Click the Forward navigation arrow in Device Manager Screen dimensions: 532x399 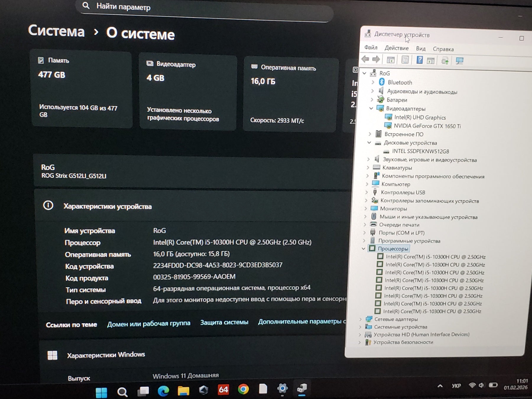click(376, 59)
